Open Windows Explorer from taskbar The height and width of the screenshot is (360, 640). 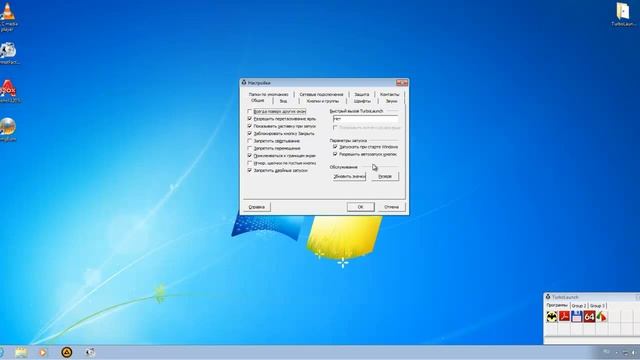tap(21, 352)
